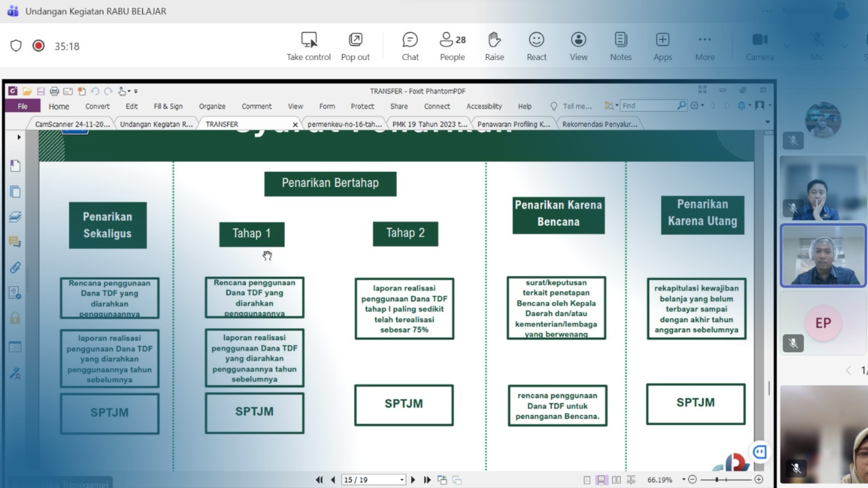Open the Apps panel
868x488 pixels.
[x=662, y=46]
